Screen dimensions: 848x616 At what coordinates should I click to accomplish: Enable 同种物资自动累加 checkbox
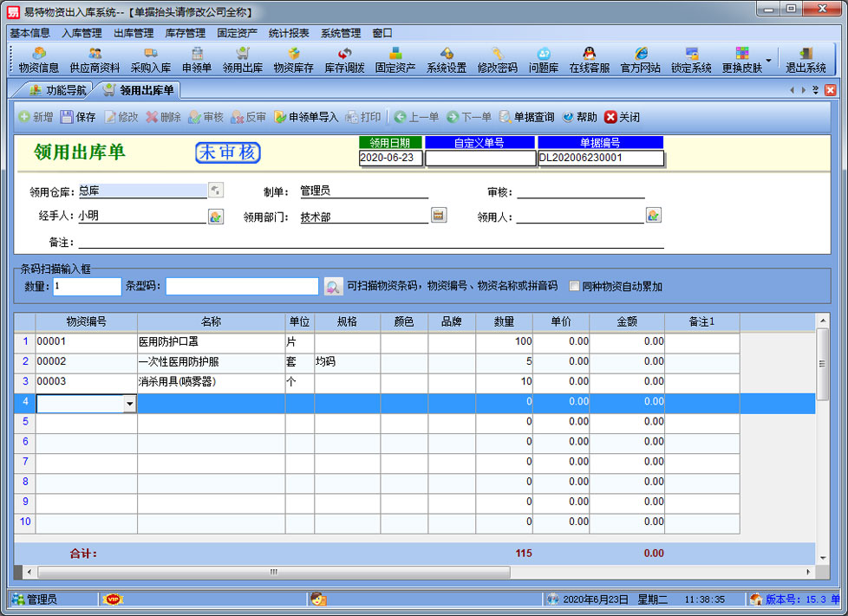574,286
